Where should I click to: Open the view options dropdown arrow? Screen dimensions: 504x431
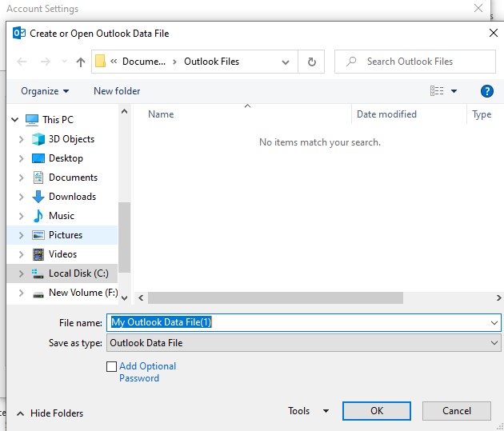pyautogui.click(x=454, y=91)
